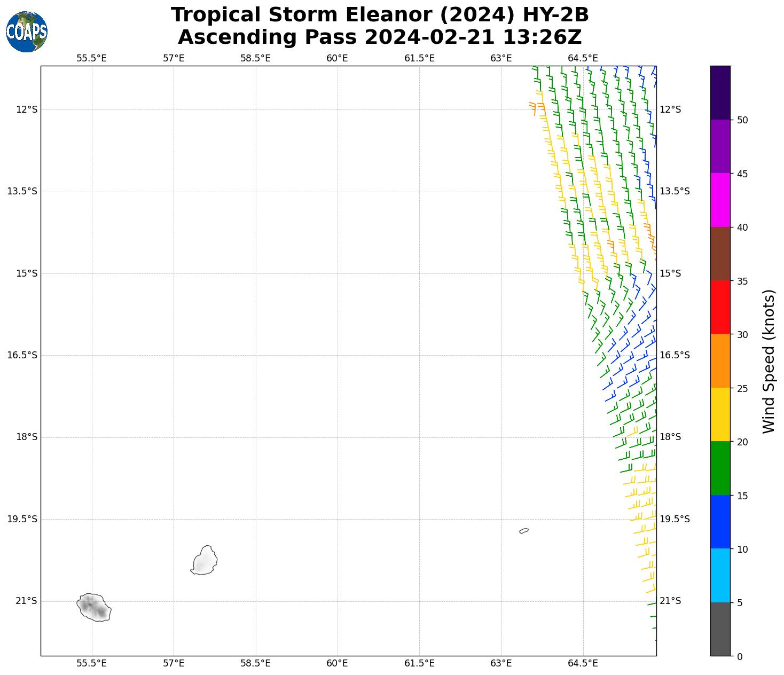Click the 21°S label on left axis
The width and height of the screenshot is (784, 675).
(x=26, y=601)
